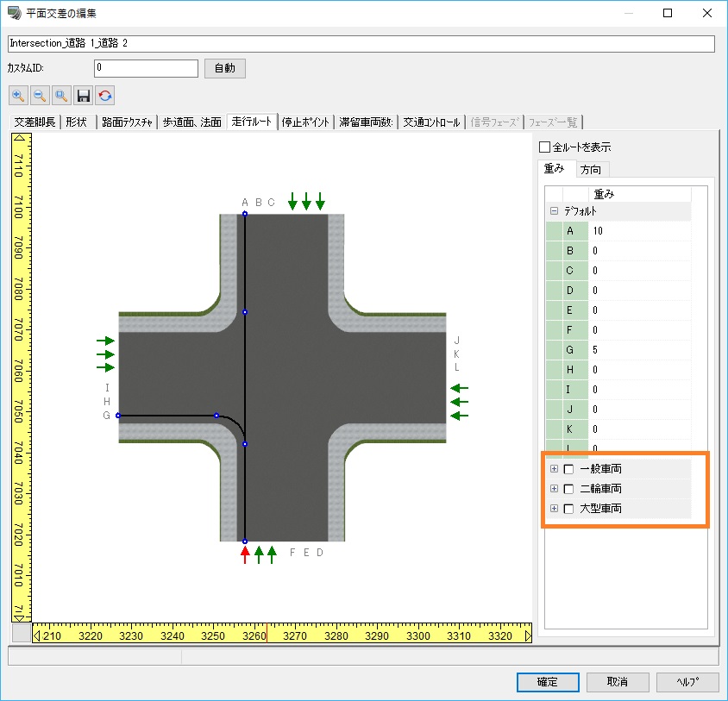Expand the 二輪車両 tree node
The height and width of the screenshot is (701, 728).
(554, 489)
